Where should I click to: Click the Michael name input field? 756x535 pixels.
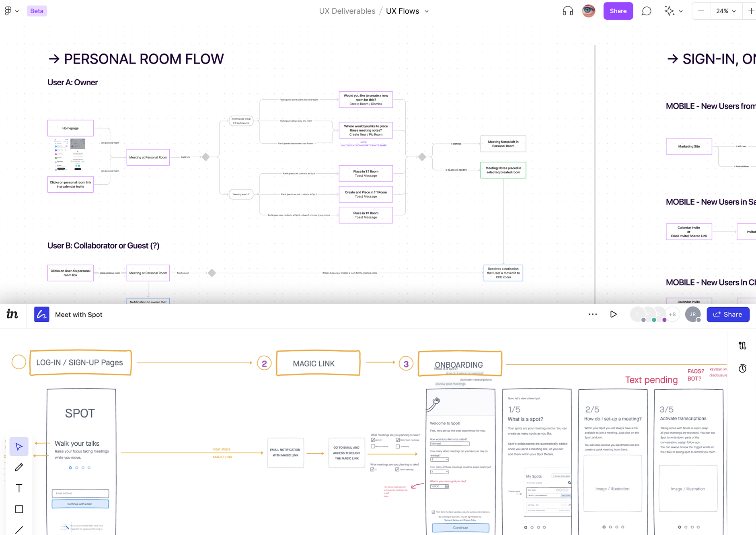coord(450,444)
